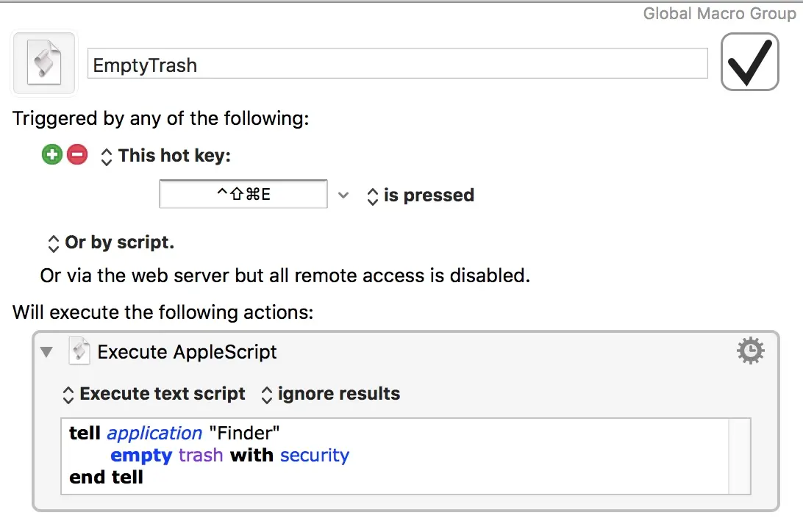
Task: Click the red remove trigger button
Action: (77, 155)
